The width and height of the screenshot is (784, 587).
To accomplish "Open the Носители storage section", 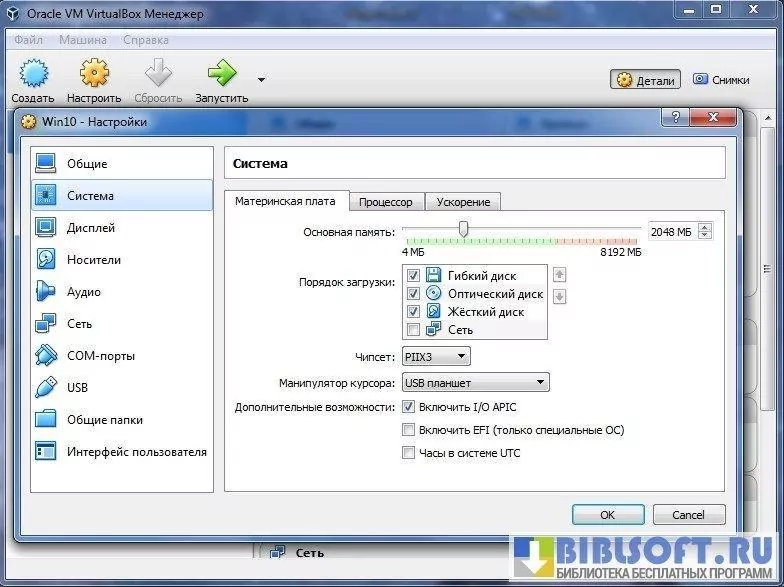I will 93,260.
